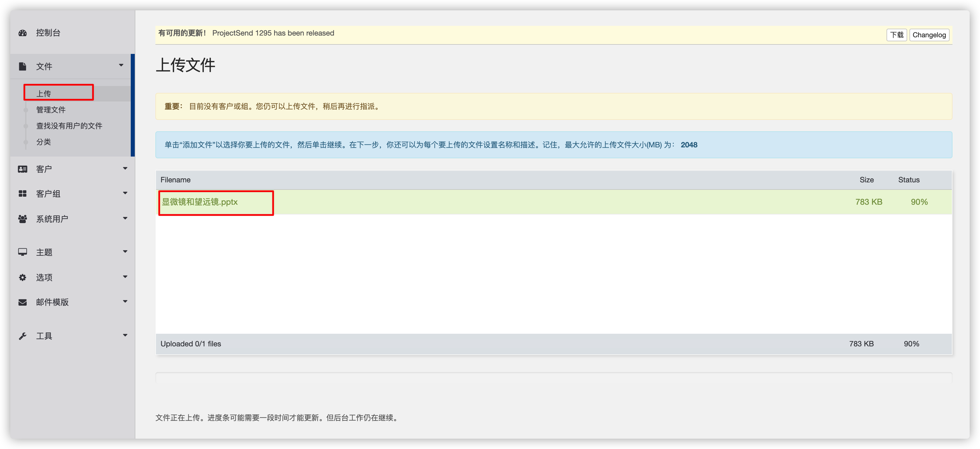The width and height of the screenshot is (980, 449).
Task: Click the Filename column header
Action: point(175,179)
